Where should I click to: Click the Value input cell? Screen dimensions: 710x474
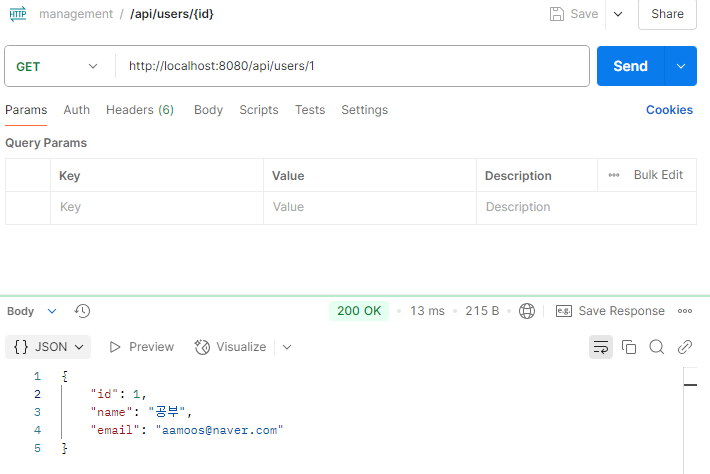(x=369, y=207)
